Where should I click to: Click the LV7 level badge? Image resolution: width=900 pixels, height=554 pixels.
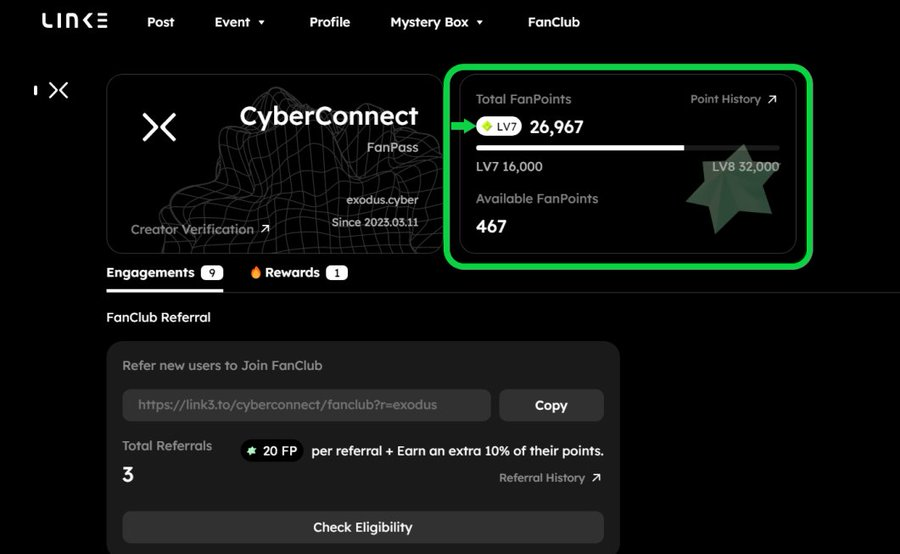click(499, 127)
